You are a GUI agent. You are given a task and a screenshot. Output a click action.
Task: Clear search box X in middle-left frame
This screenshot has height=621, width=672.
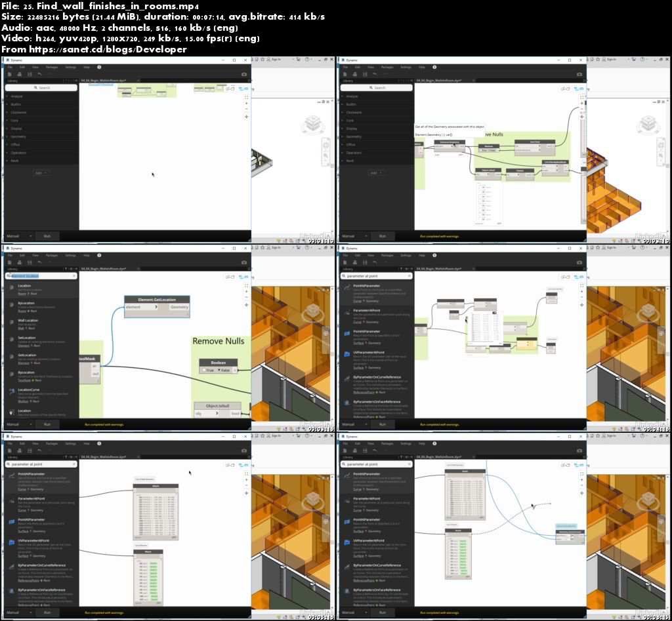(x=74, y=276)
